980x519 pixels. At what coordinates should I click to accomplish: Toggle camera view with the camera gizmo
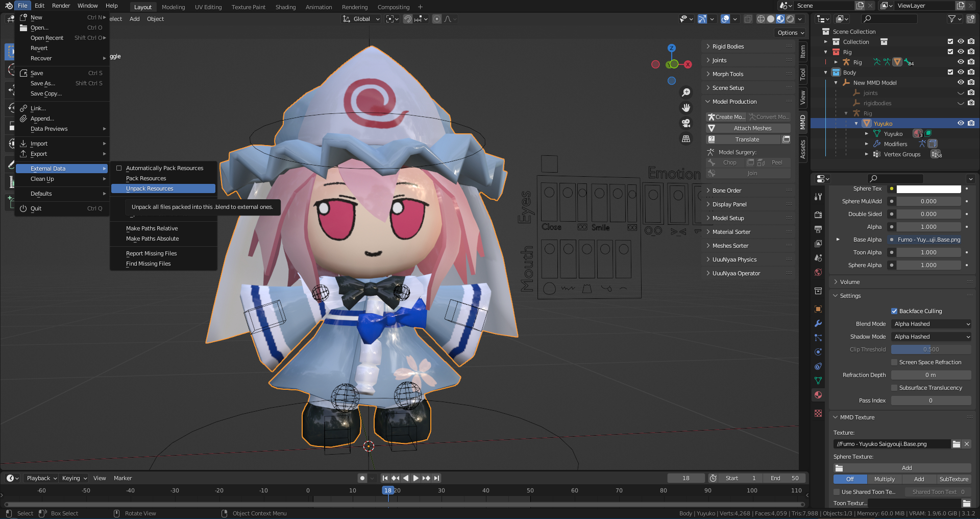pos(686,123)
